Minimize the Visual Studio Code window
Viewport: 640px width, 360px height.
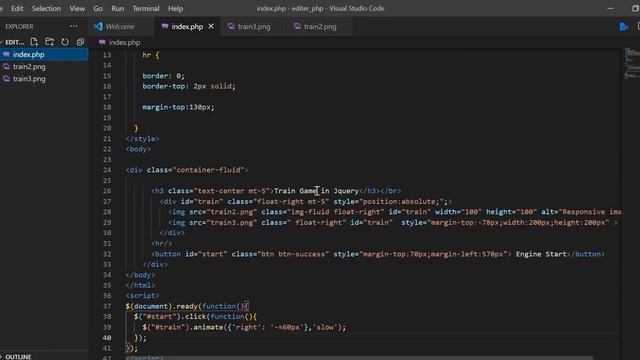610,9
